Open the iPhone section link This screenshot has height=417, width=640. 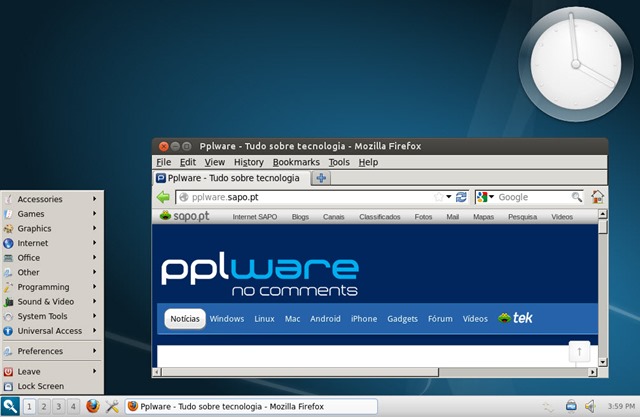coord(364,319)
